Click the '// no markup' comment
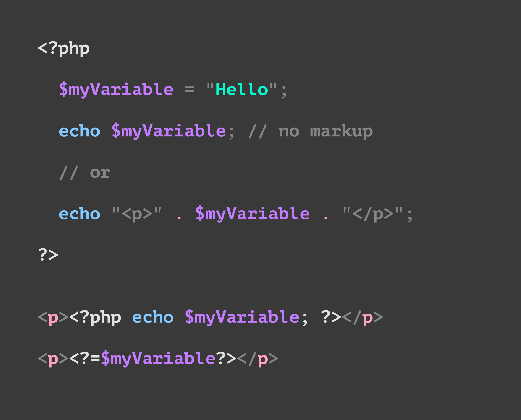521x420 pixels. (310, 131)
